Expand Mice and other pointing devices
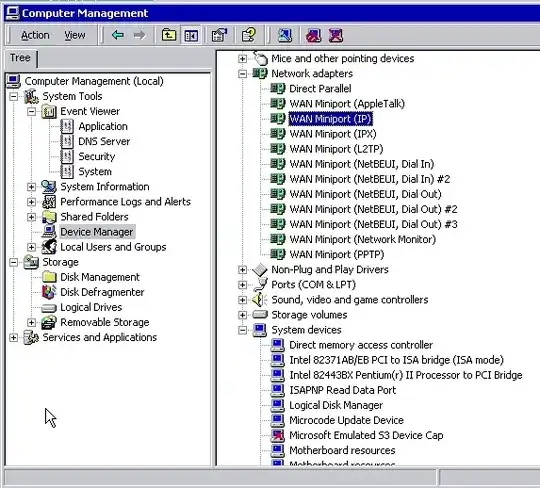The height and width of the screenshot is (488, 540). point(242,59)
